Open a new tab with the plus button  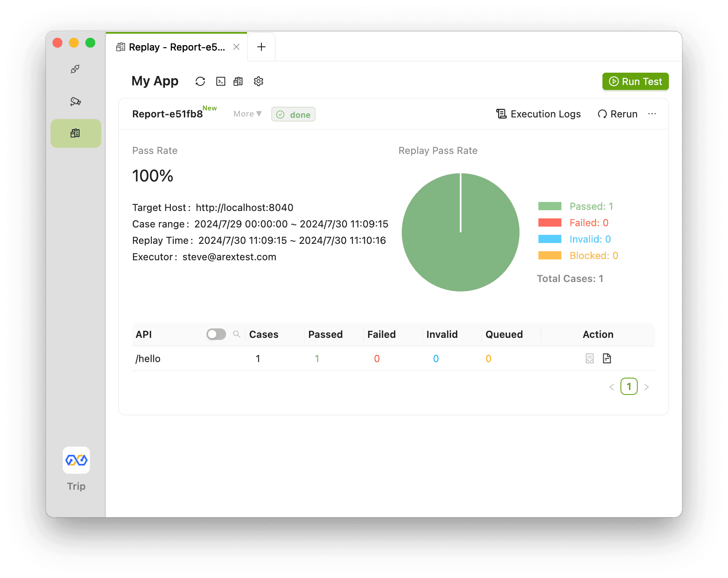pyautogui.click(x=261, y=47)
